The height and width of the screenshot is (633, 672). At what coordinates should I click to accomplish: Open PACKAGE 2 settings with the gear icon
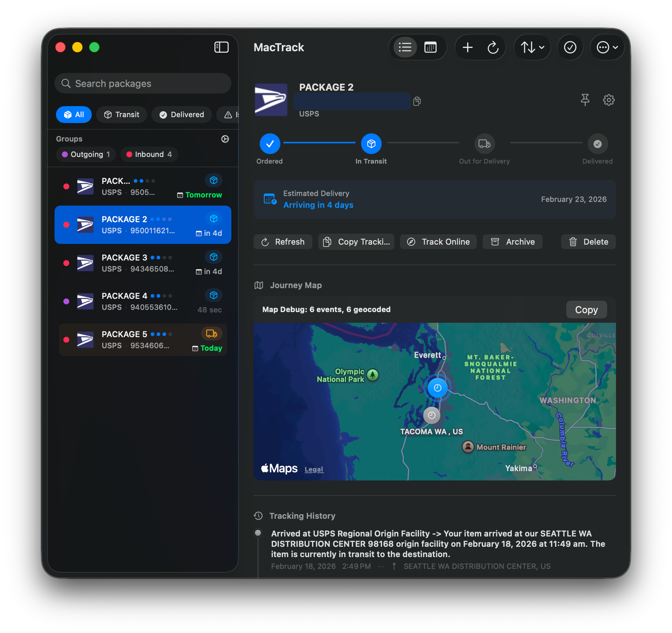[x=609, y=100]
